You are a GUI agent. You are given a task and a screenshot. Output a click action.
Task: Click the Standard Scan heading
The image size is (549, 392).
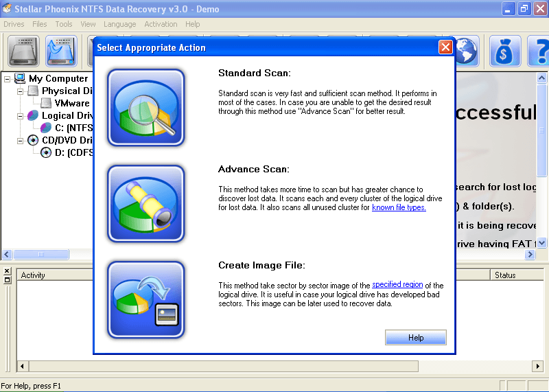255,73
